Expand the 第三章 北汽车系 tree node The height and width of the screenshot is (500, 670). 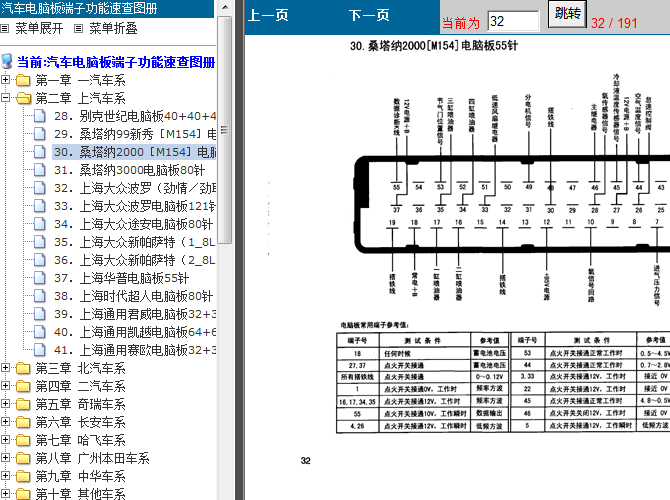click(x=5, y=368)
